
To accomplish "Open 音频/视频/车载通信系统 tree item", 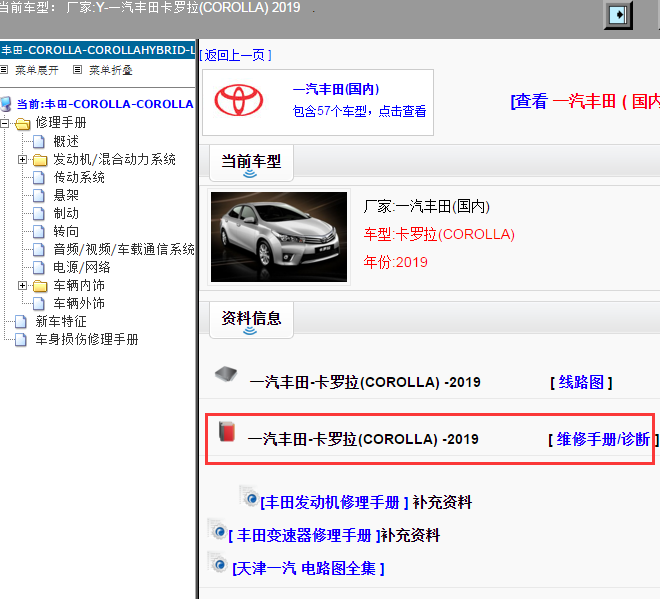I will pyautogui.click(x=124, y=250).
